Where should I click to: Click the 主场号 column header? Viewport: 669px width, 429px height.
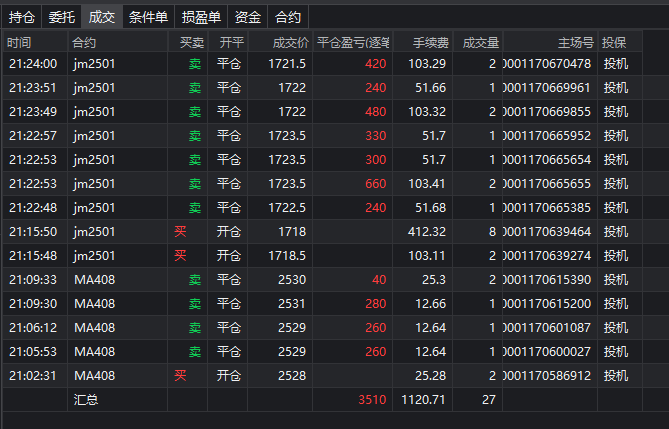pos(575,43)
